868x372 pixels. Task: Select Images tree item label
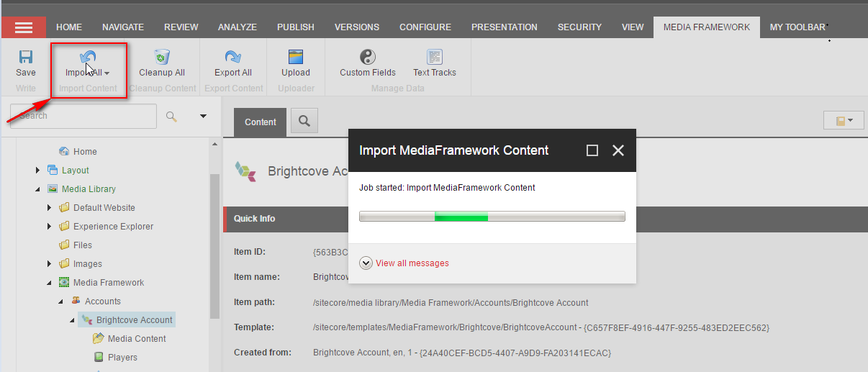pyautogui.click(x=88, y=264)
